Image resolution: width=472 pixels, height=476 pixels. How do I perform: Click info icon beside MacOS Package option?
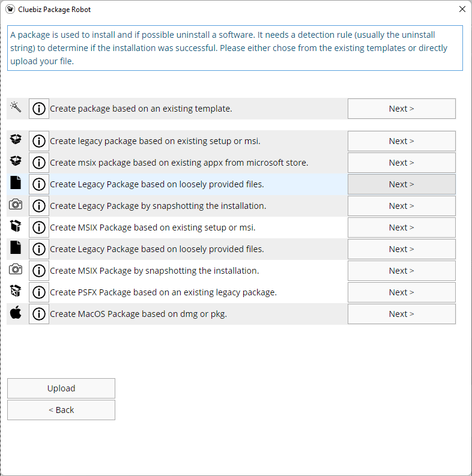pyautogui.click(x=39, y=314)
